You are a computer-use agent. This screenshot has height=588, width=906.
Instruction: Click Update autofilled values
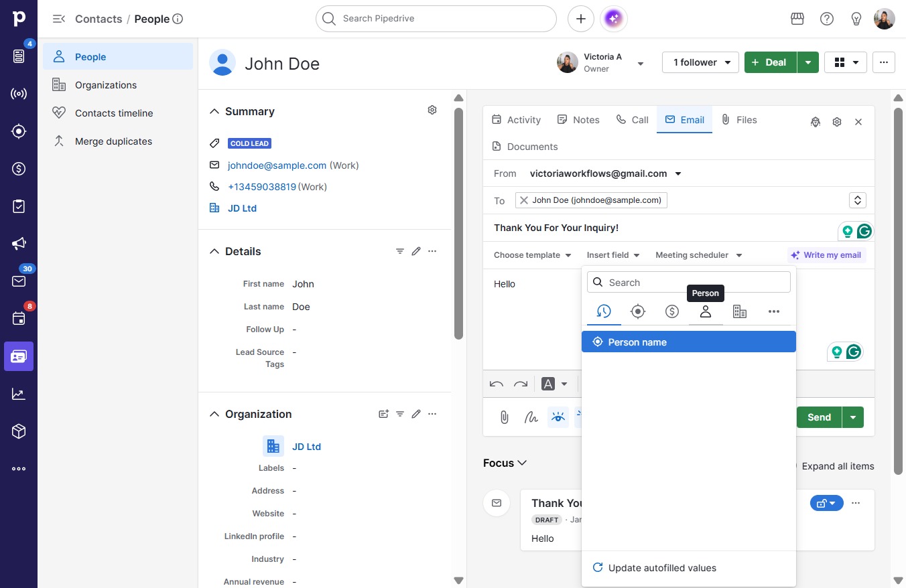[662, 568]
